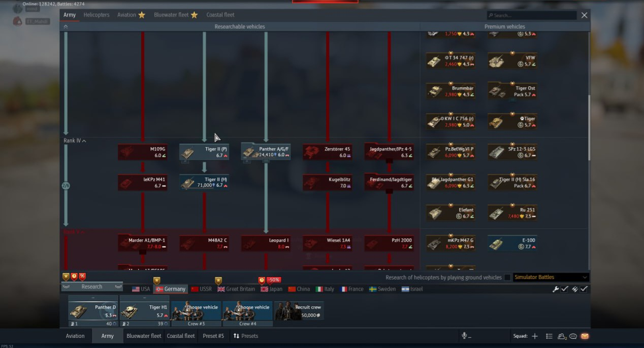Open the mail envelope icon
The width and height of the screenshot is (644, 348).
click(x=585, y=336)
